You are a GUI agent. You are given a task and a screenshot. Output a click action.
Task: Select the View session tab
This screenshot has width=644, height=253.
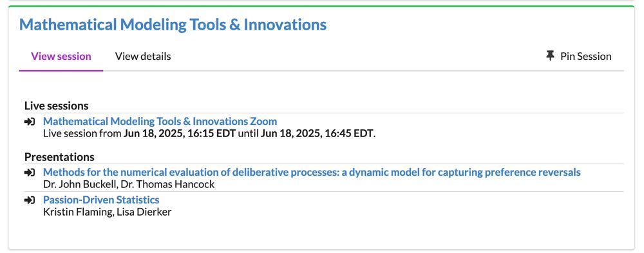click(61, 56)
